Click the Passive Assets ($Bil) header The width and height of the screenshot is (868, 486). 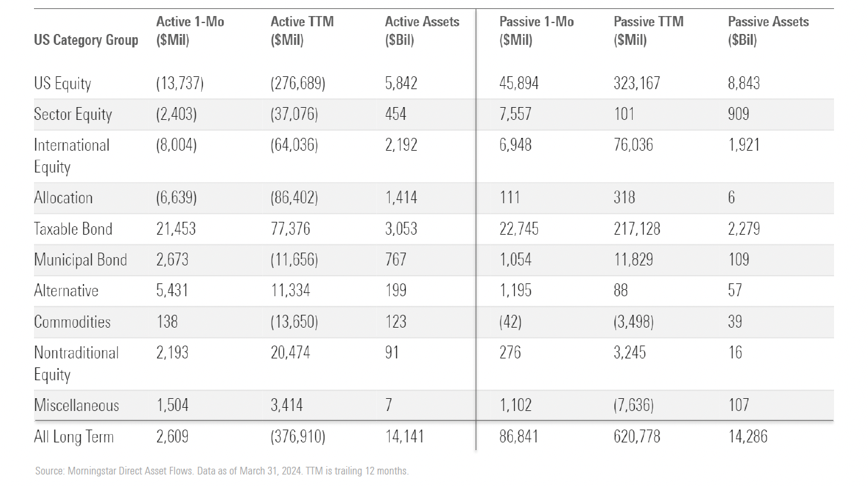[768, 31]
